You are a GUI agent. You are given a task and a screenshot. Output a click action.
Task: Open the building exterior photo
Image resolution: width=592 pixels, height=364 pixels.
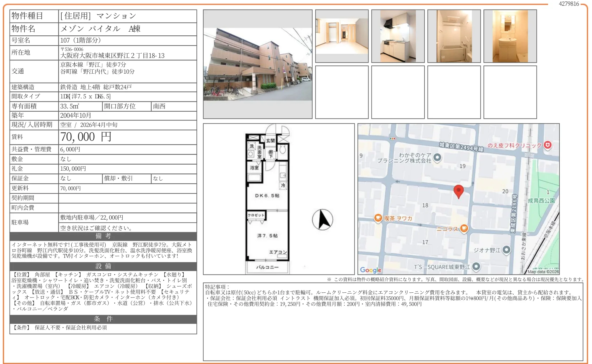[x=257, y=64]
